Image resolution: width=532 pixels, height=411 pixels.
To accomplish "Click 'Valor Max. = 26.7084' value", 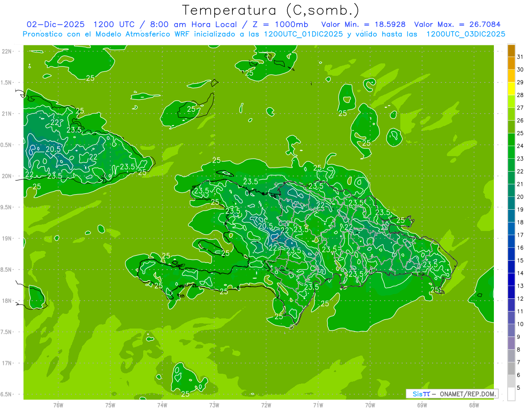I will click(457, 24).
